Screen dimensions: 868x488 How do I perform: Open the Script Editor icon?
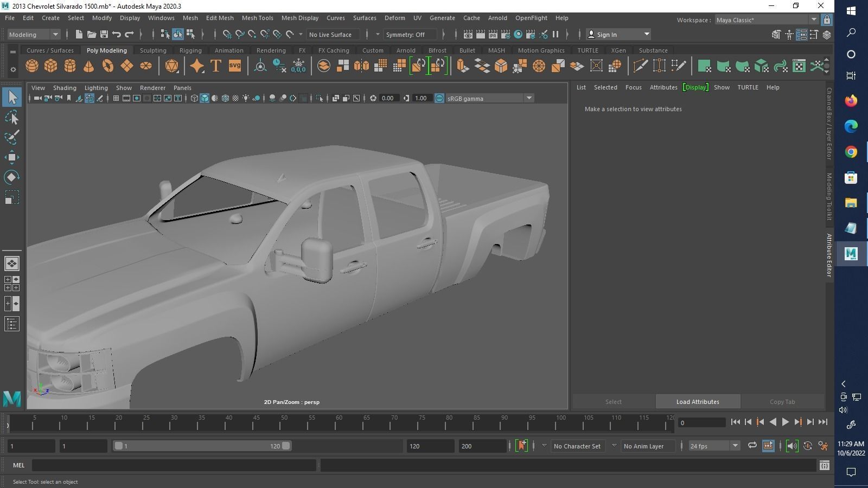click(825, 465)
